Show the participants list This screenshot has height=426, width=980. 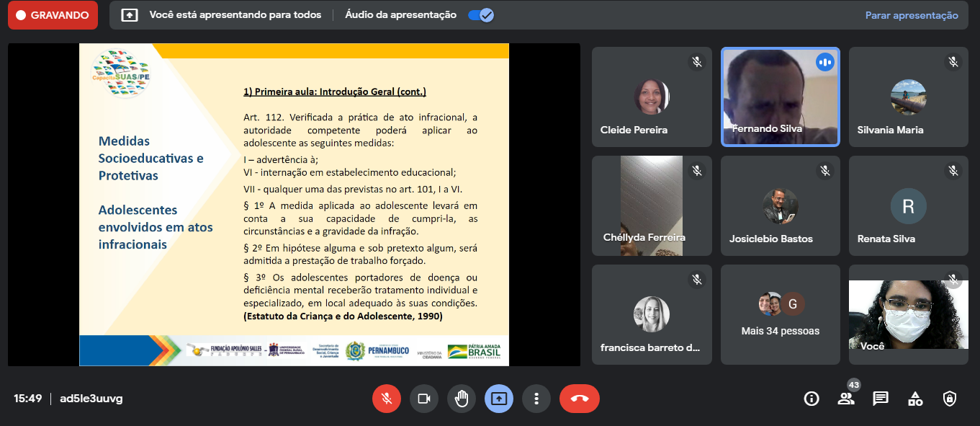tap(846, 399)
